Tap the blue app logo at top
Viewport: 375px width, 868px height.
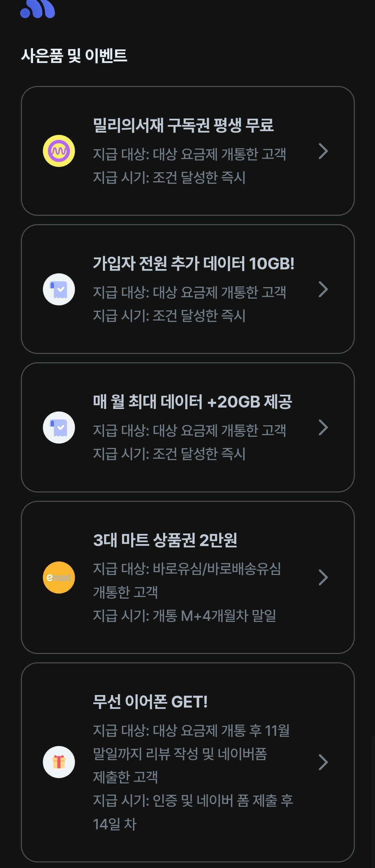coord(38,9)
